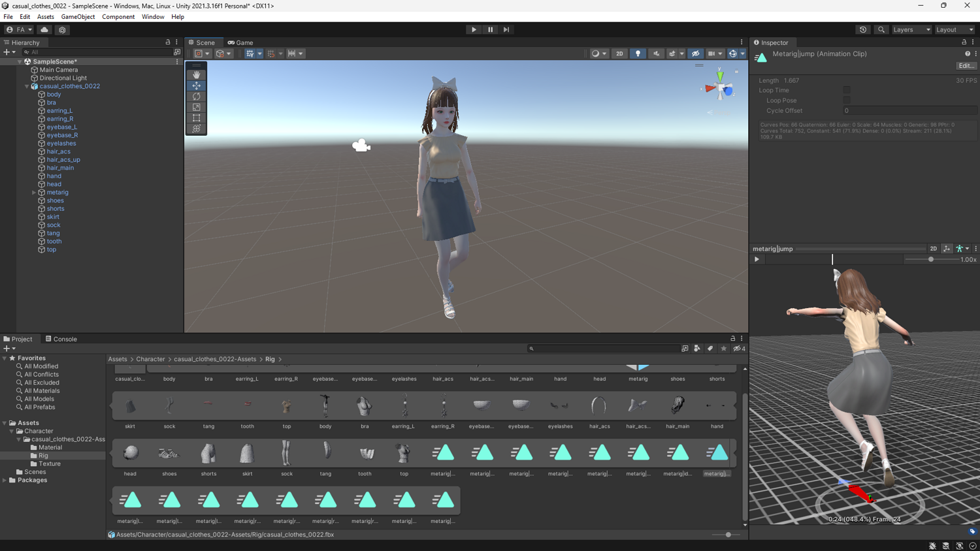The image size is (980, 551).
Task: Click Search by Type icon in Project
Action: (x=697, y=349)
